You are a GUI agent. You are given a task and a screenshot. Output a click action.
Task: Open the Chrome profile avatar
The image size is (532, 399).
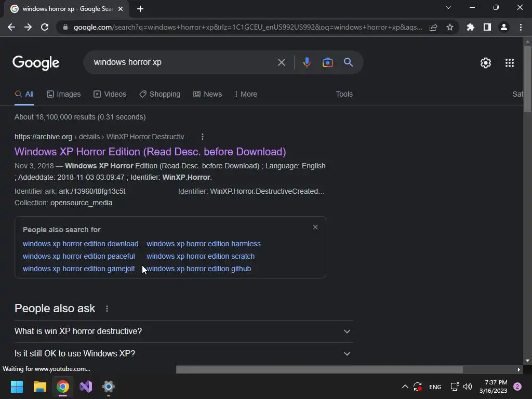[504, 27]
